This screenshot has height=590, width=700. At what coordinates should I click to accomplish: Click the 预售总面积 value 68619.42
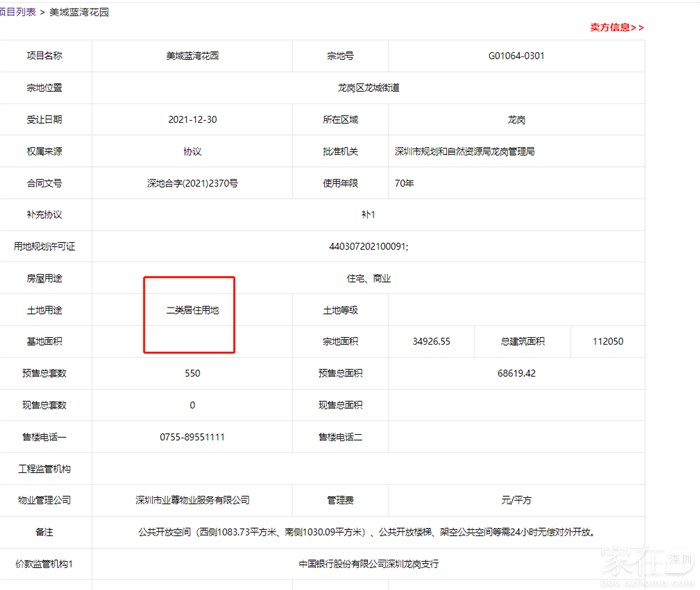tap(516, 373)
